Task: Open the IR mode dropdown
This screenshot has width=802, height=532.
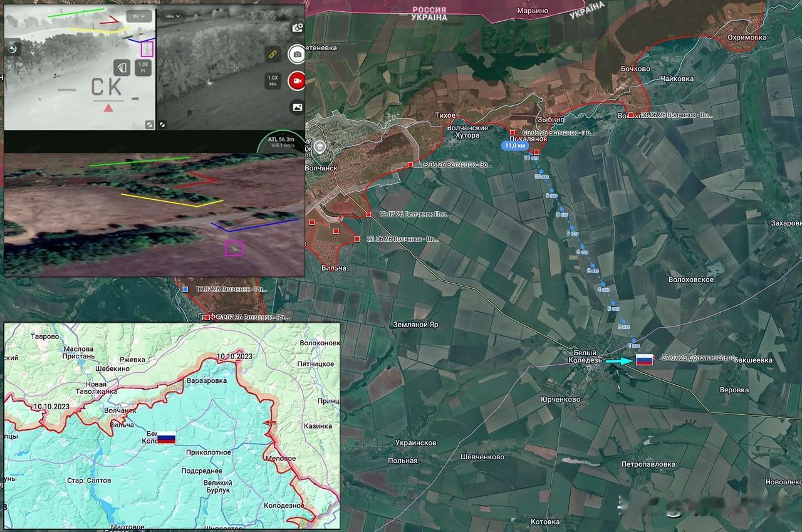Action: [x=138, y=16]
